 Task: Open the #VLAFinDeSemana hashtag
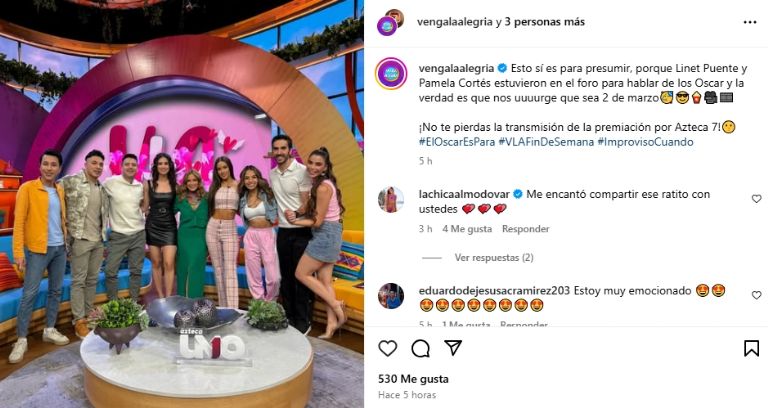coord(546,142)
